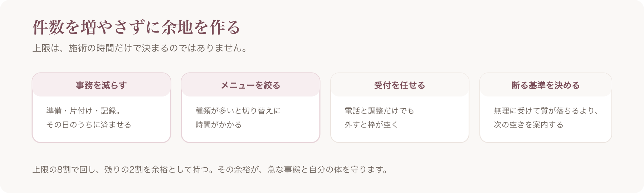Screen dimensions: 644x193
Task: Click 余地を作る at the title's end
Action: tap(201, 27)
